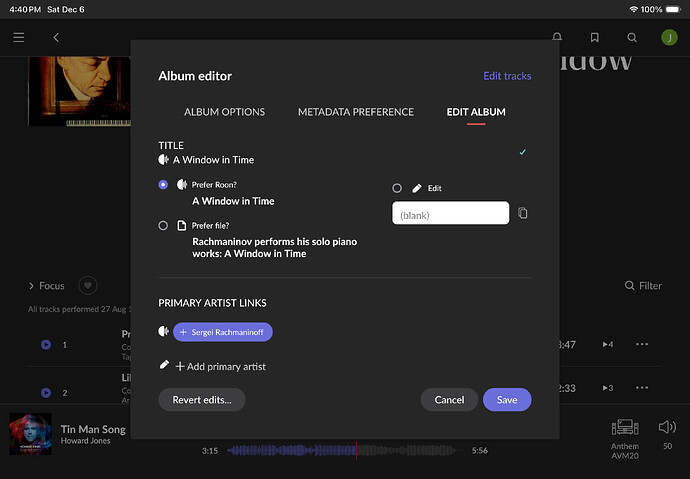
Task: Click the Revert edits button
Action: 202,400
